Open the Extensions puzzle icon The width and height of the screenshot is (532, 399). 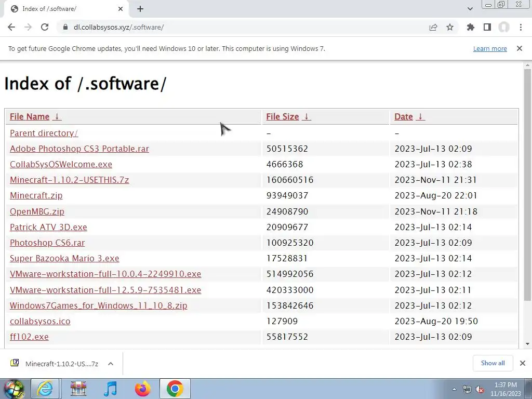click(471, 27)
